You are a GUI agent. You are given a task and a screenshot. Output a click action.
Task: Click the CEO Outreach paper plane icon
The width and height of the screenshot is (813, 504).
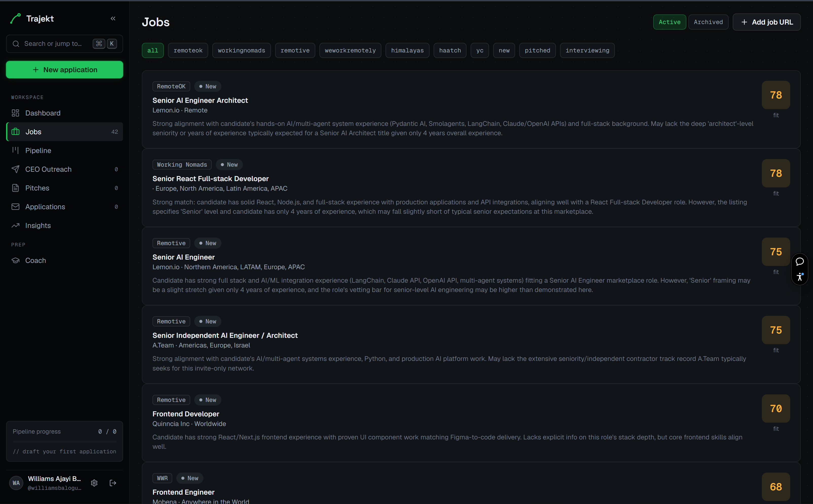coord(15,169)
